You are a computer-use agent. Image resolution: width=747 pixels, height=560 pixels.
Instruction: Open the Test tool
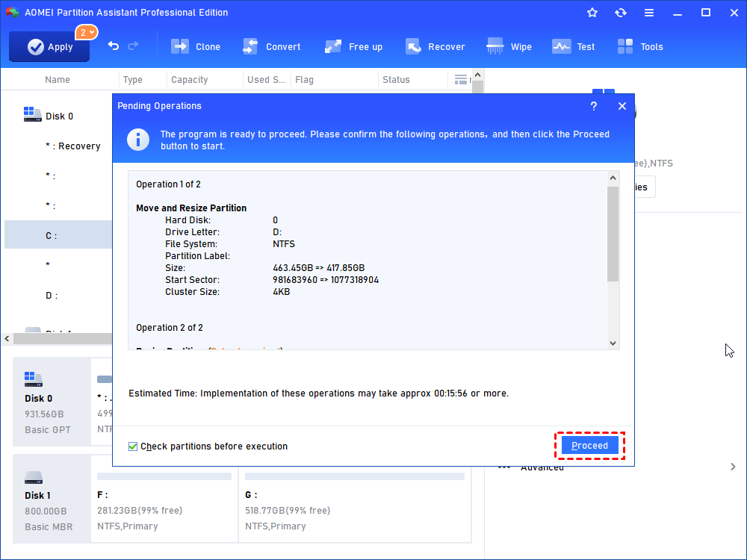click(x=573, y=46)
